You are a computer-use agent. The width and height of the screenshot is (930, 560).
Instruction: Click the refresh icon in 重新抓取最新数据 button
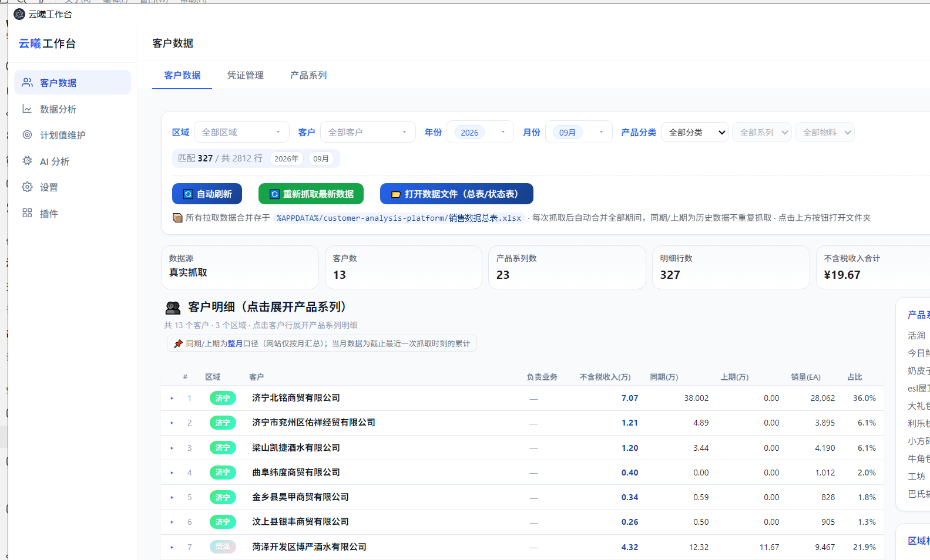[x=274, y=194]
